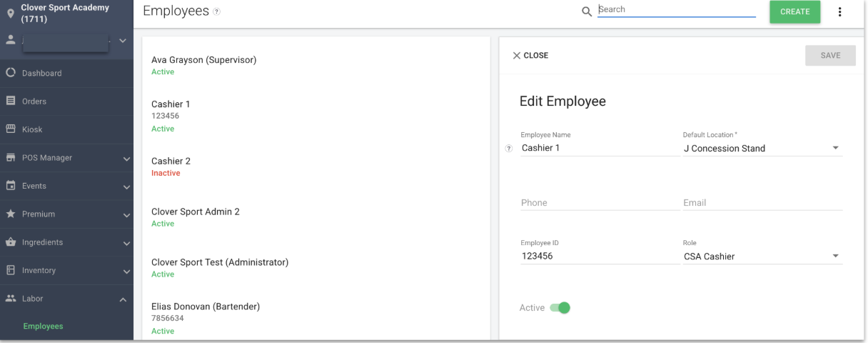This screenshot has height=343, width=868.
Task: Toggle the Active employee switch off
Action: (x=560, y=308)
